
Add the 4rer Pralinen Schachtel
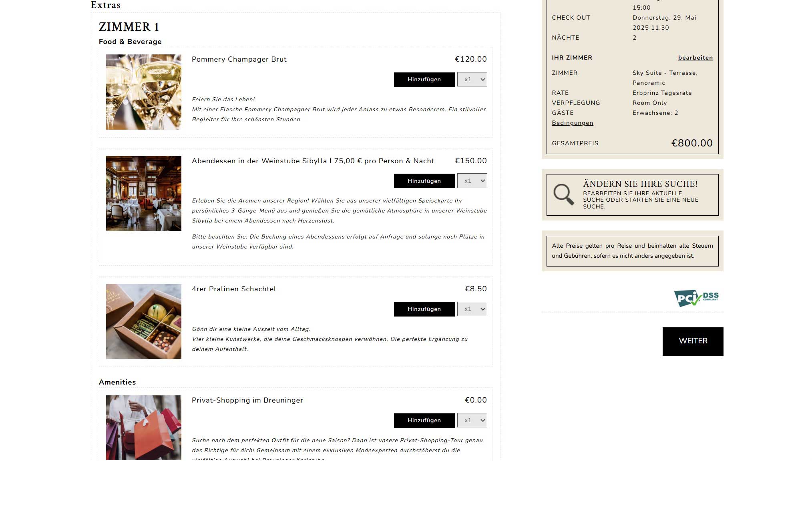424,309
